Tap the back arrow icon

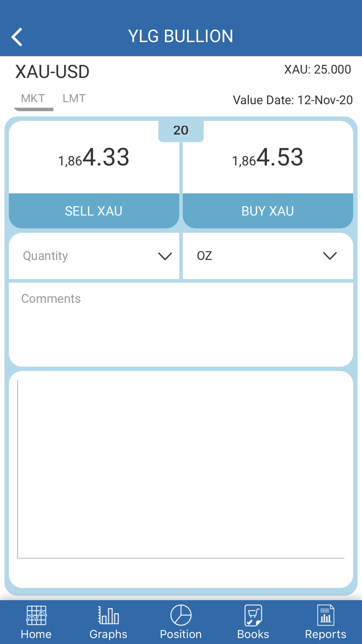17,37
